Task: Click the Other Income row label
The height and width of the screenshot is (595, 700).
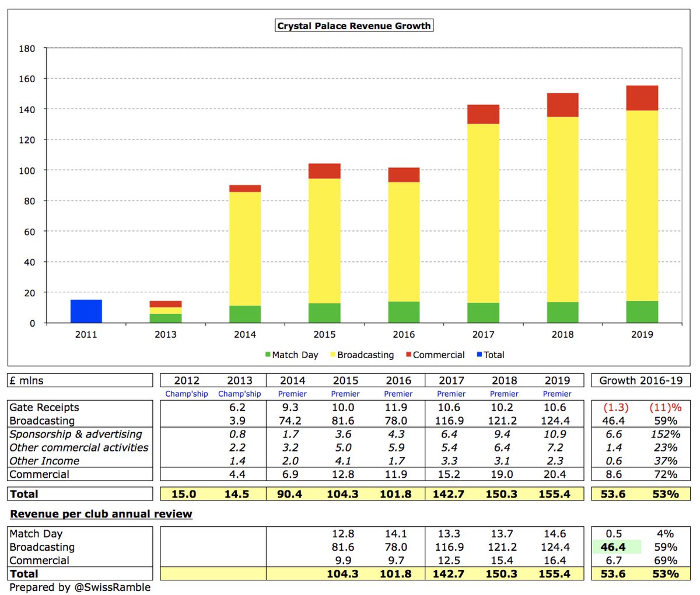Action: tap(44, 461)
